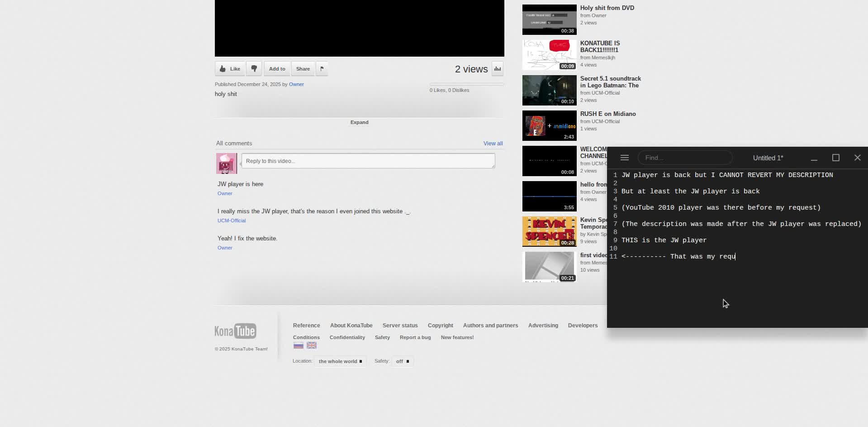
Task: Click the 'Reply to this video' input field
Action: tap(368, 161)
